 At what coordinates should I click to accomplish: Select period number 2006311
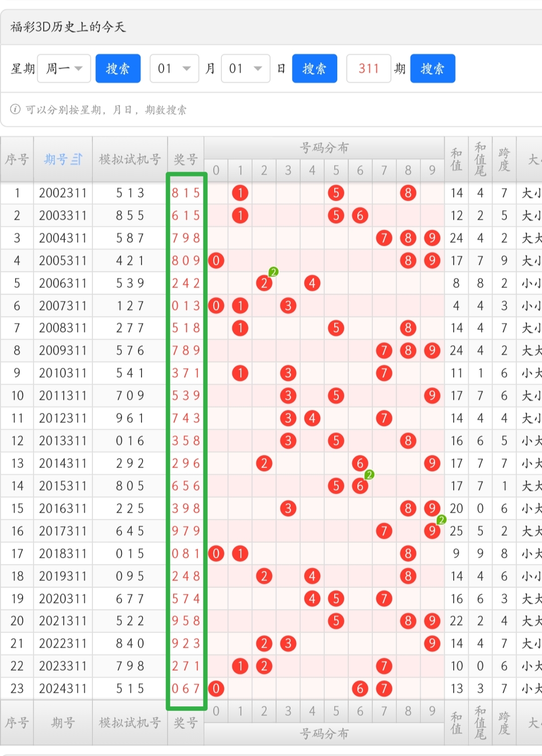(x=63, y=283)
